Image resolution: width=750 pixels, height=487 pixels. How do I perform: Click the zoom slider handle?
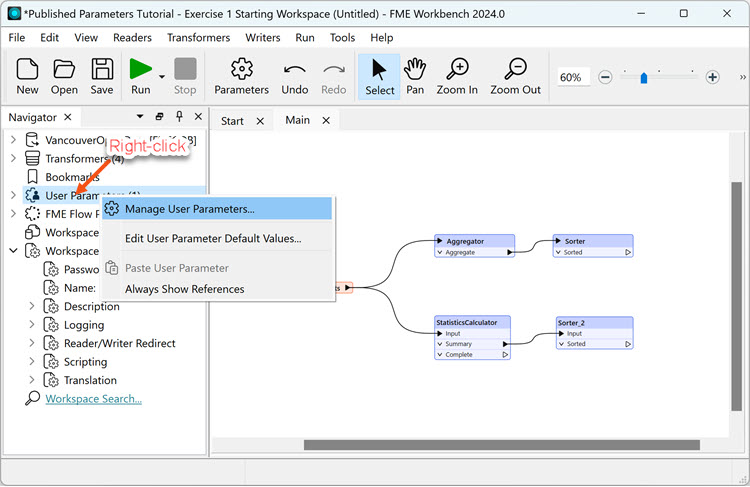point(644,78)
